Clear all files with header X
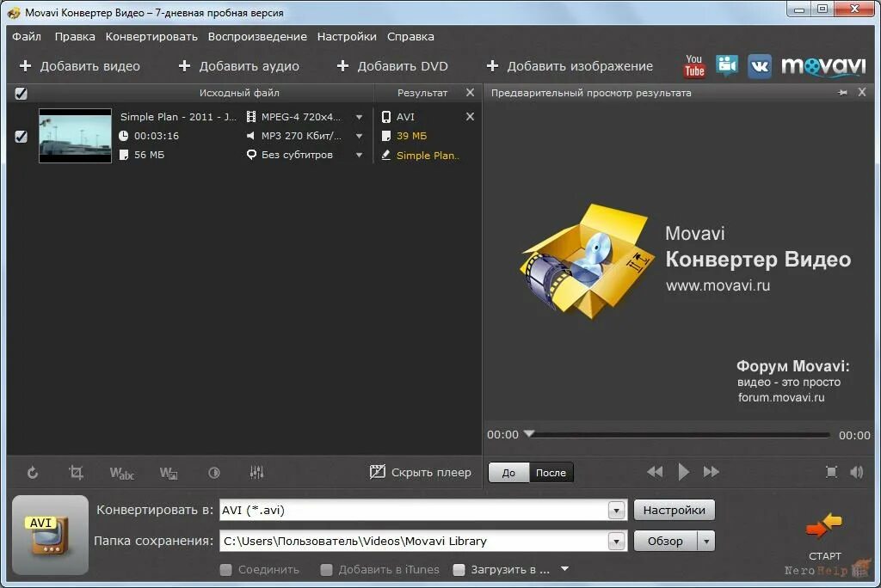 pos(471,92)
